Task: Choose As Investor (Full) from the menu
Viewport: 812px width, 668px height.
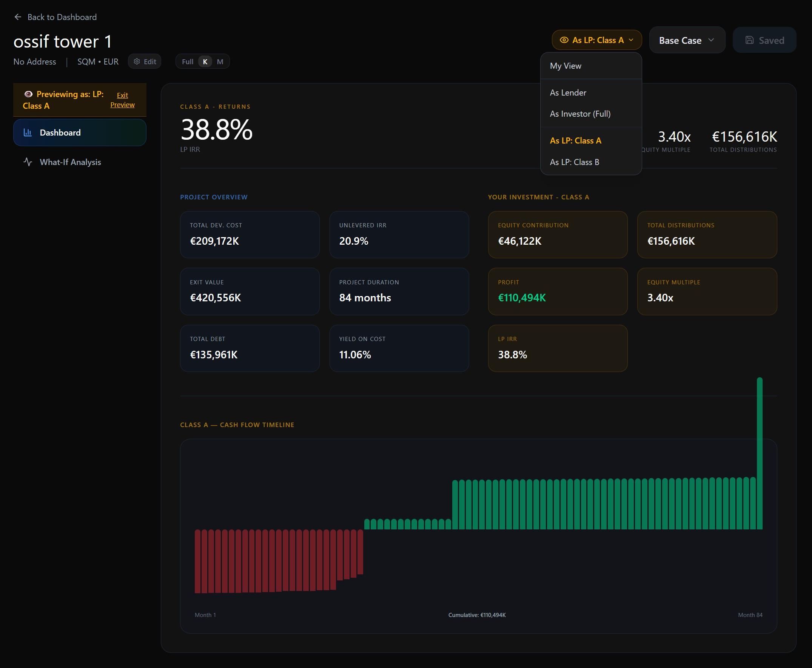Action: click(580, 114)
